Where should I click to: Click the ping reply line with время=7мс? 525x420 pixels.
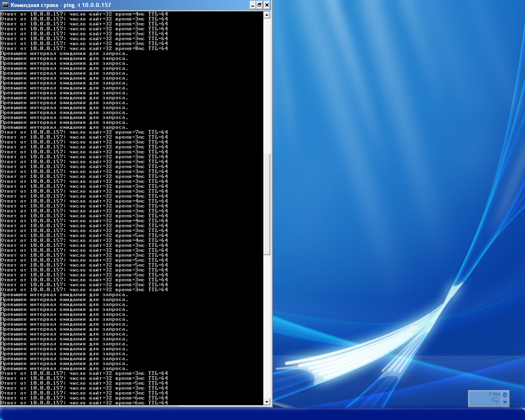(x=84, y=132)
